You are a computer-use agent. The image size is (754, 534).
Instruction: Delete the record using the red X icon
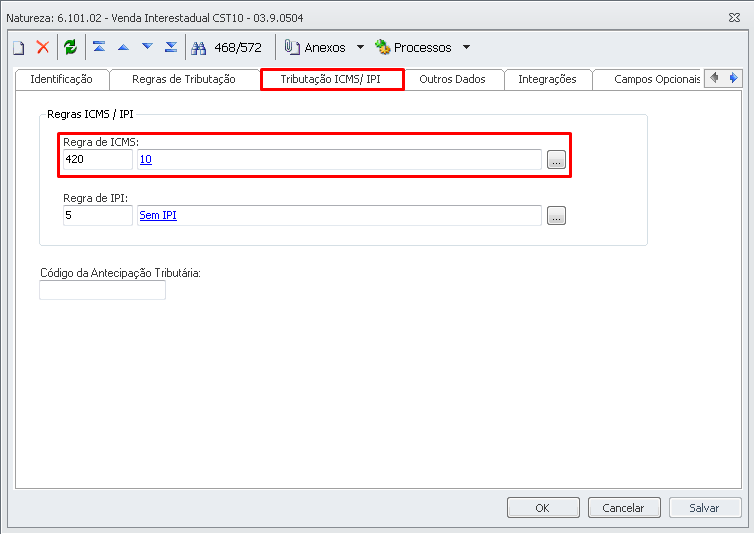[43, 47]
